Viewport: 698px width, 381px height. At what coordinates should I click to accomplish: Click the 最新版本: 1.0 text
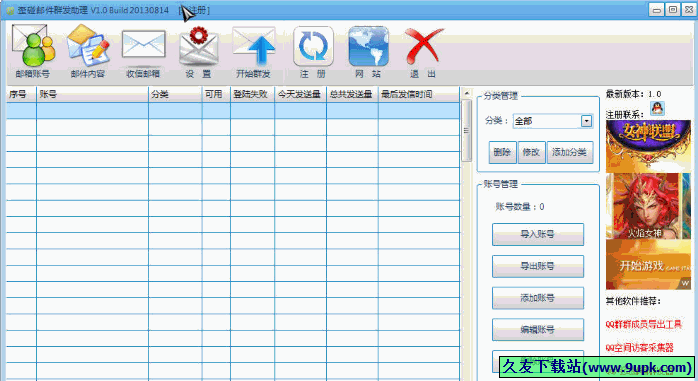click(x=633, y=94)
